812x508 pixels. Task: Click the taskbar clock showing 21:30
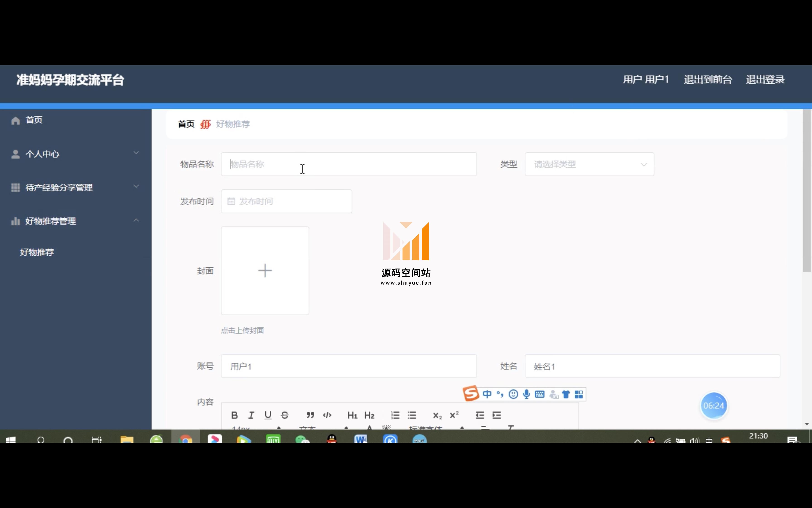pos(758,436)
